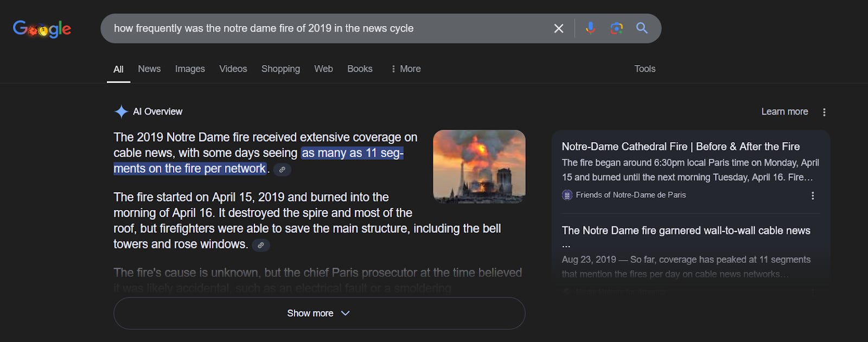The width and height of the screenshot is (868, 342).
Task: Click faded paragraph 'The fire's cause is unknown'
Action: point(318,280)
